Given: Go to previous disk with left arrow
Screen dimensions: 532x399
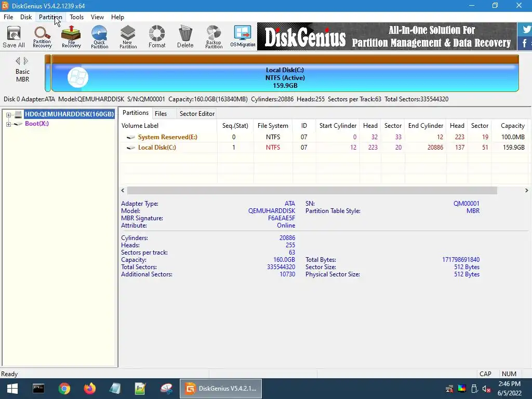Looking at the screenshot, I should click(x=18, y=61).
